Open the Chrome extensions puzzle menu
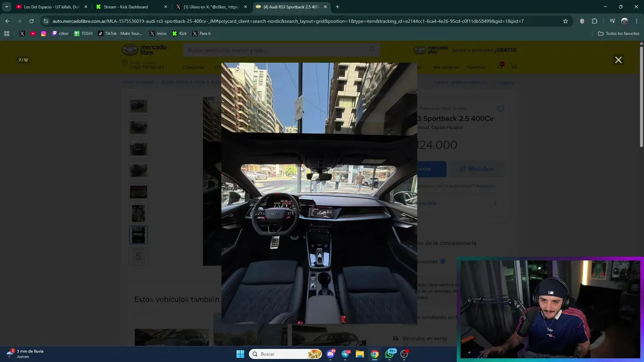644x362 pixels. (x=595, y=21)
